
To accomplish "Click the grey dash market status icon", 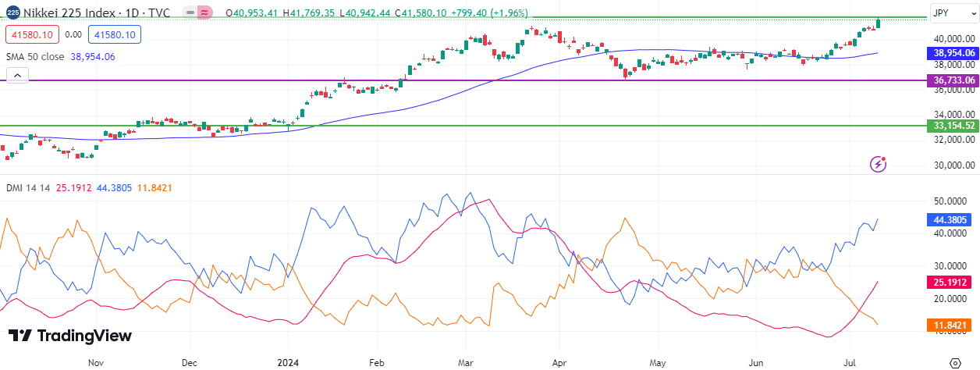I will (190, 13).
